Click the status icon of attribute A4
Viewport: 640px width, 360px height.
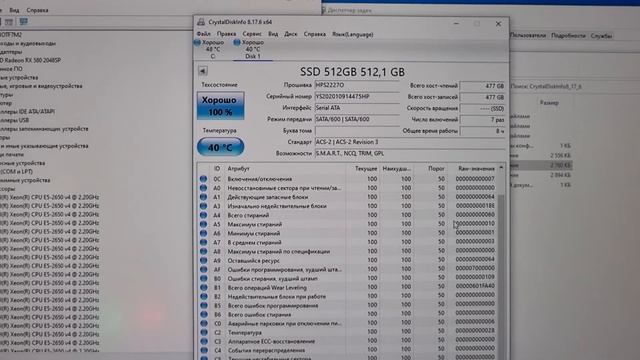(203, 215)
